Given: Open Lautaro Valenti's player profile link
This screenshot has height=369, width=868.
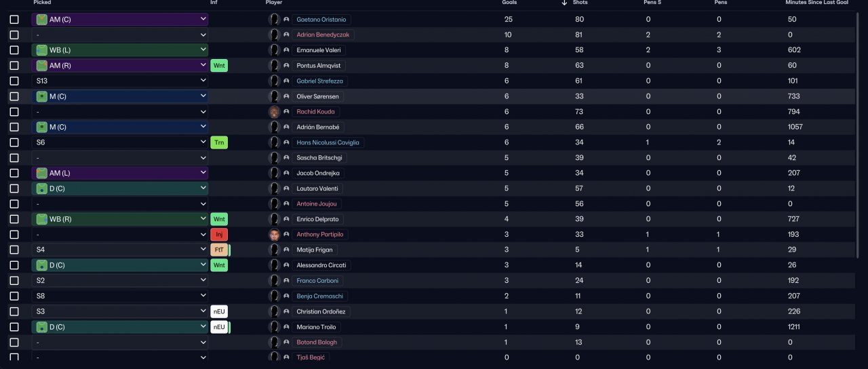Looking at the screenshot, I should pyautogui.click(x=317, y=189).
